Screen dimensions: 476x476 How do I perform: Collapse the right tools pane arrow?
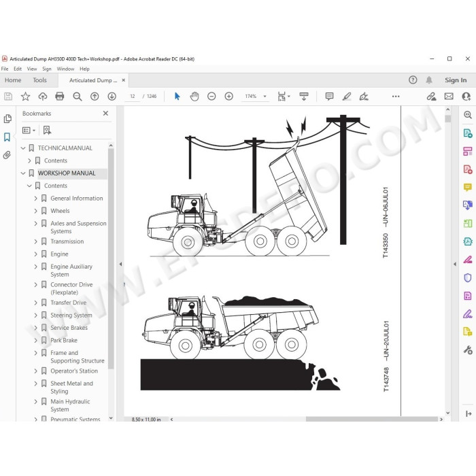pyautogui.click(x=455, y=264)
